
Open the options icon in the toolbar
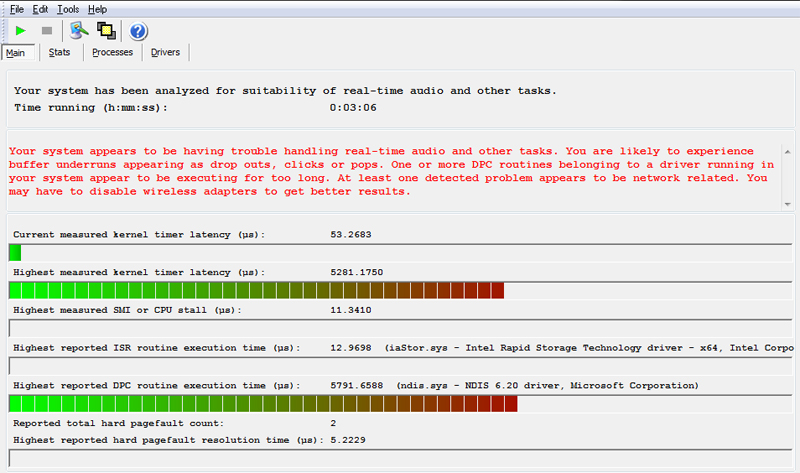tap(79, 31)
